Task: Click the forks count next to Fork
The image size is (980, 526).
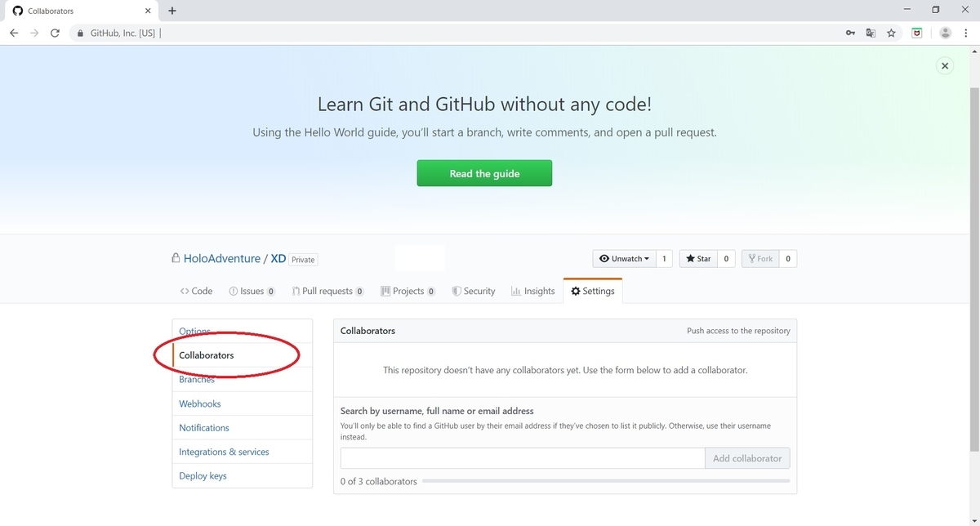Action: [x=788, y=259]
